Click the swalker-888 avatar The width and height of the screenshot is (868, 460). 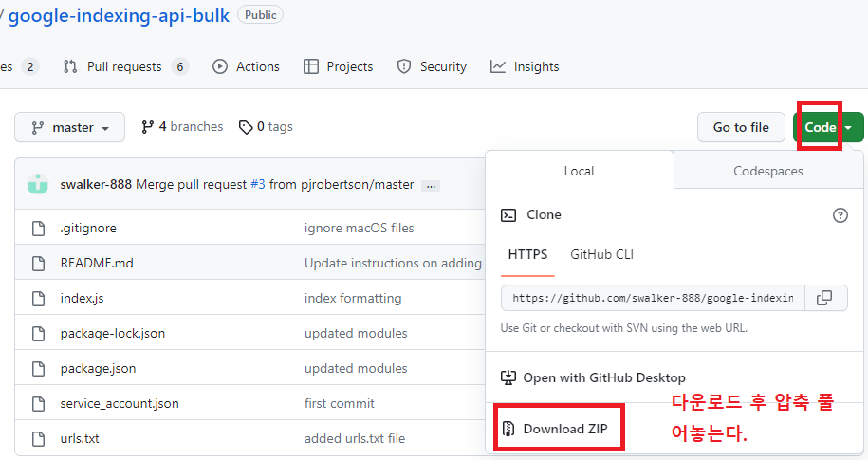click(x=38, y=184)
